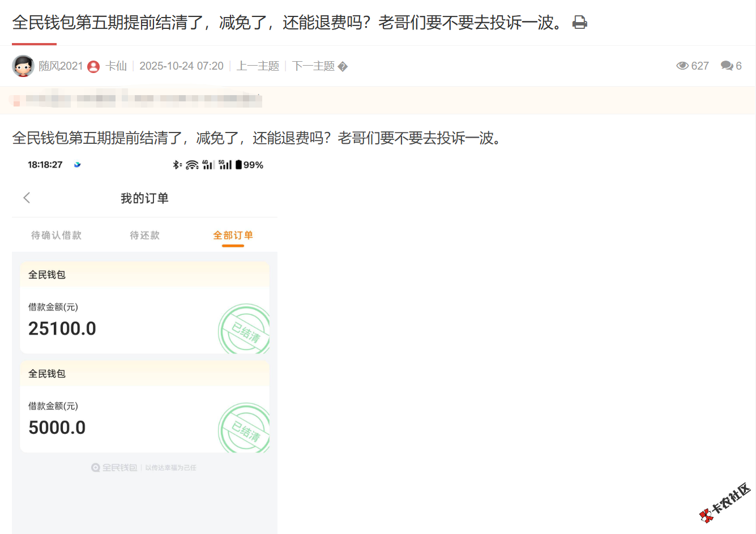Click the 我的订单 page title
Image resolution: width=756 pixels, height=534 pixels.
click(x=144, y=198)
